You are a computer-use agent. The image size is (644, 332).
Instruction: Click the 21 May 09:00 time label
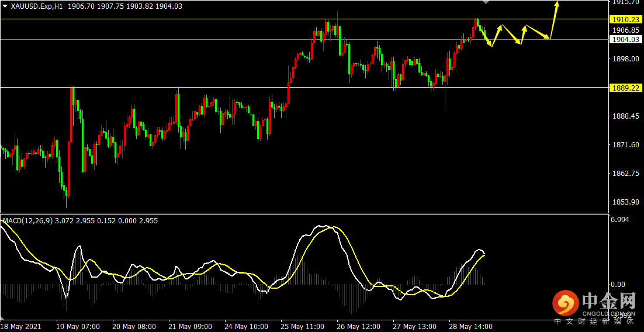(x=190, y=327)
